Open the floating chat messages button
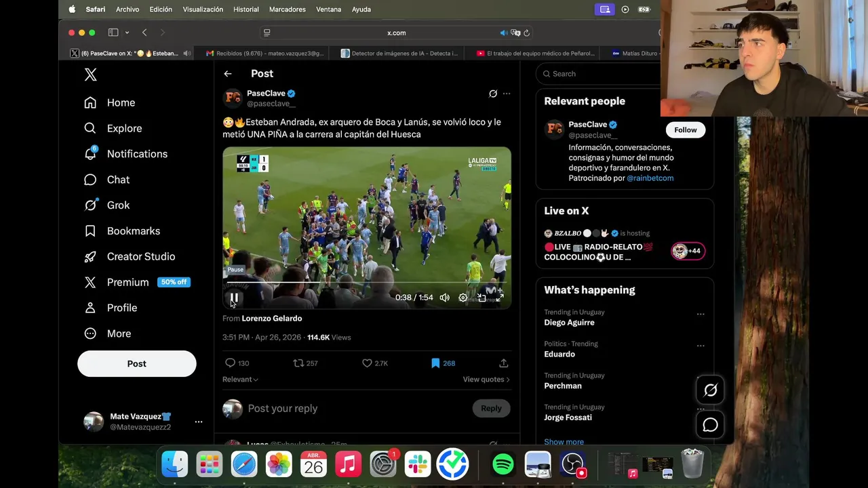This screenshot has height=488, width=868. [710, 425]
